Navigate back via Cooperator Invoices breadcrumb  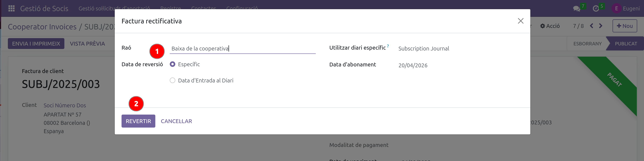tap(42, 27)
